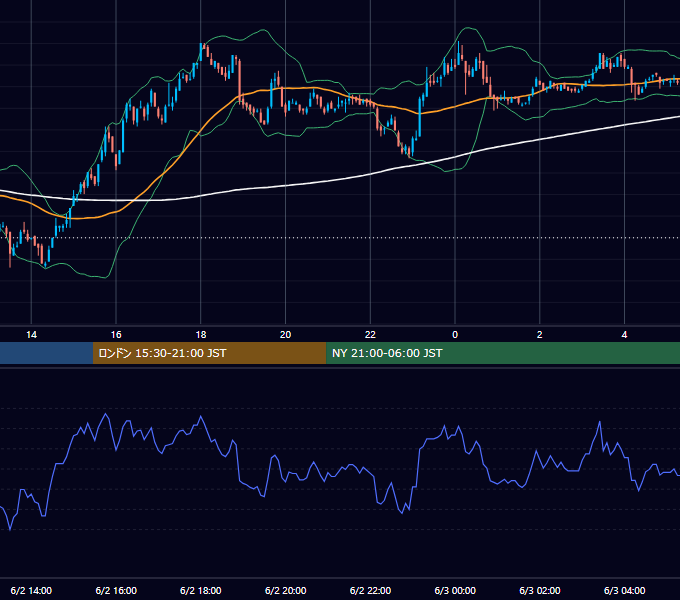Click the 6/2 16:00 date label
Screen dimensions: 680x600
pos(116,590)
